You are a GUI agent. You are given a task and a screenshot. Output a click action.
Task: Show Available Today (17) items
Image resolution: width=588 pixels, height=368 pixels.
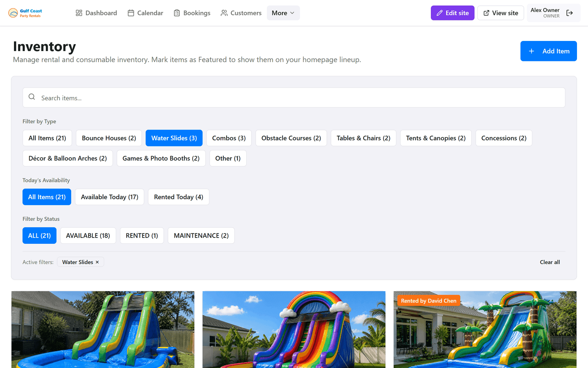[x=109, y=197]
